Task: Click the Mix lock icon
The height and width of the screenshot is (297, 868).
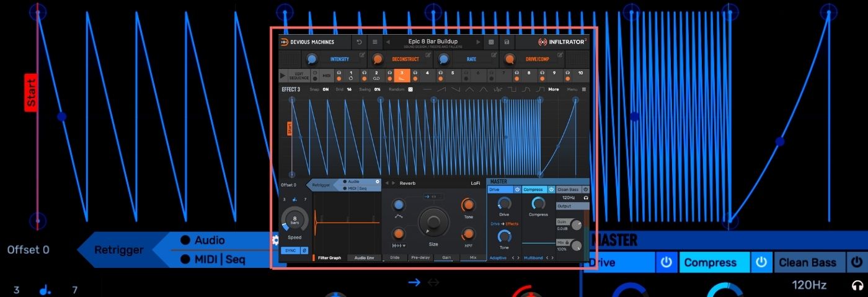Action: click(567, 242)
